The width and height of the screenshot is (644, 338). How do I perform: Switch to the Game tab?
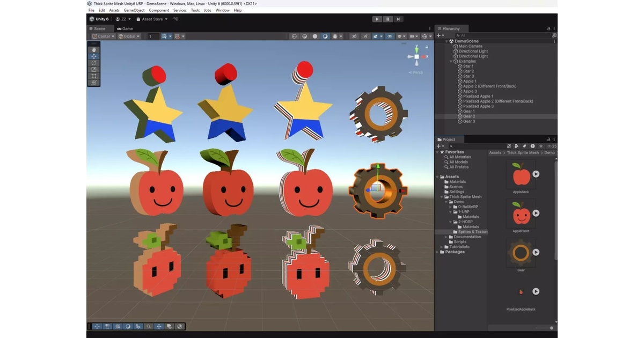125,28
